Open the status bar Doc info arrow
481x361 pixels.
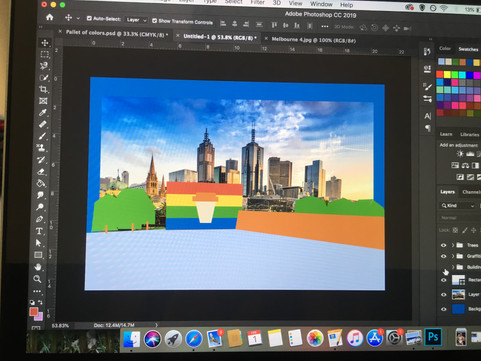pos(156,325)
